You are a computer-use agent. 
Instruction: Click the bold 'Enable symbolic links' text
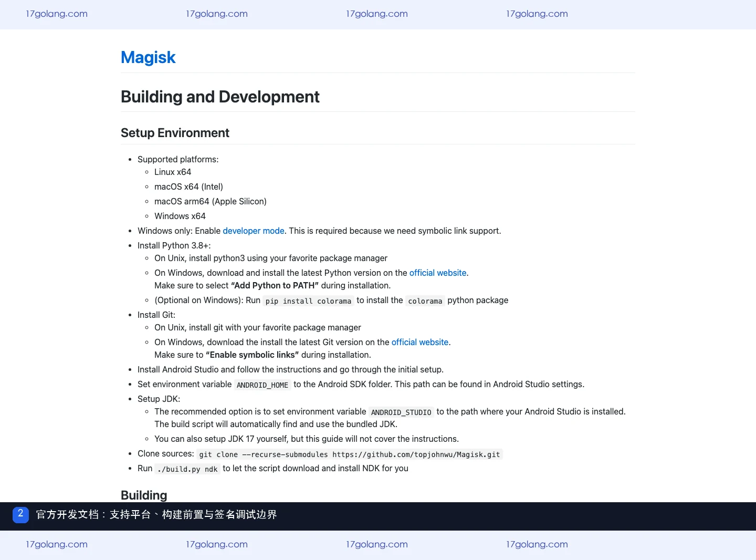(x=252, y=355)
